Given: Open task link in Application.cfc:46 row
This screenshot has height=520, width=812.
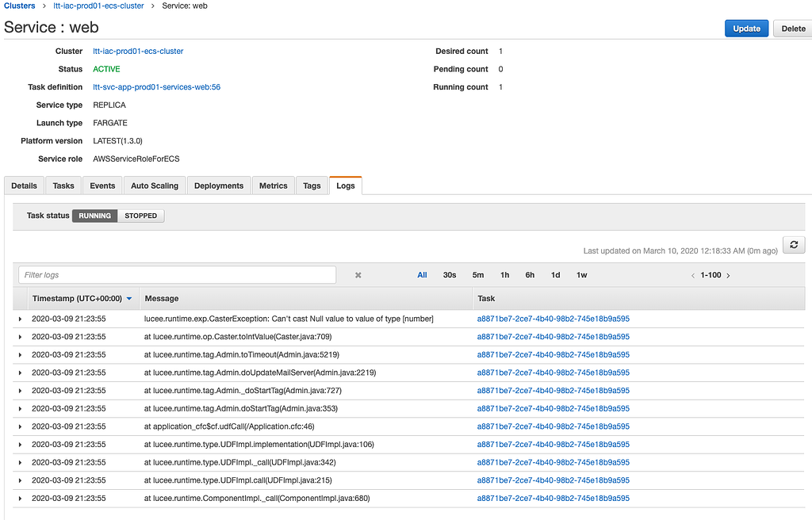Looking at the screenshot, I should pos(553,426).
